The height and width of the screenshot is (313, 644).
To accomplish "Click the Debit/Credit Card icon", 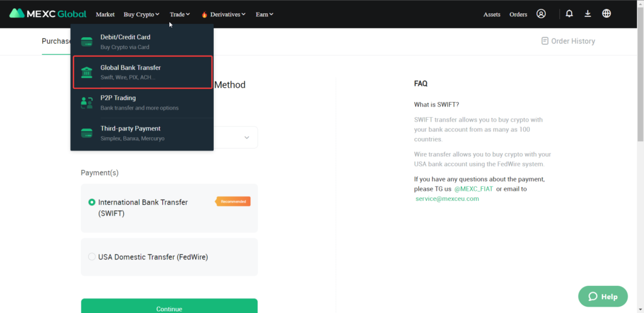I will (87, 42).
